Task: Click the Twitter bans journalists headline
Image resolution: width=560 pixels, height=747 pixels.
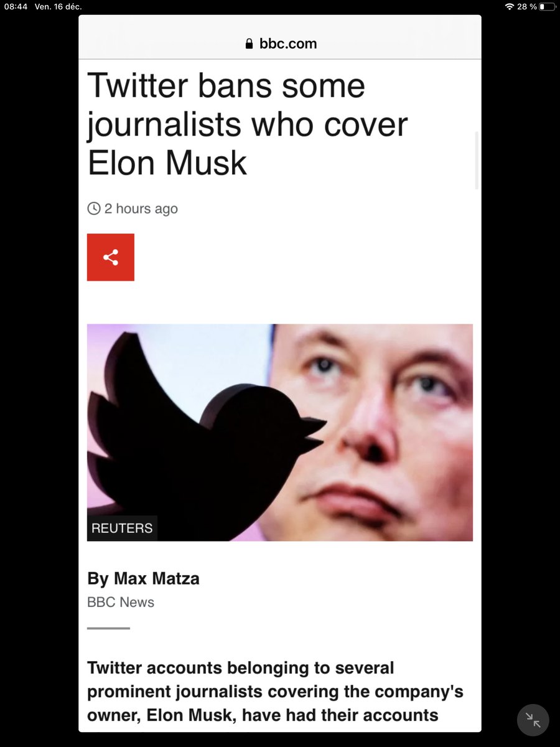Action: (247, 124)
